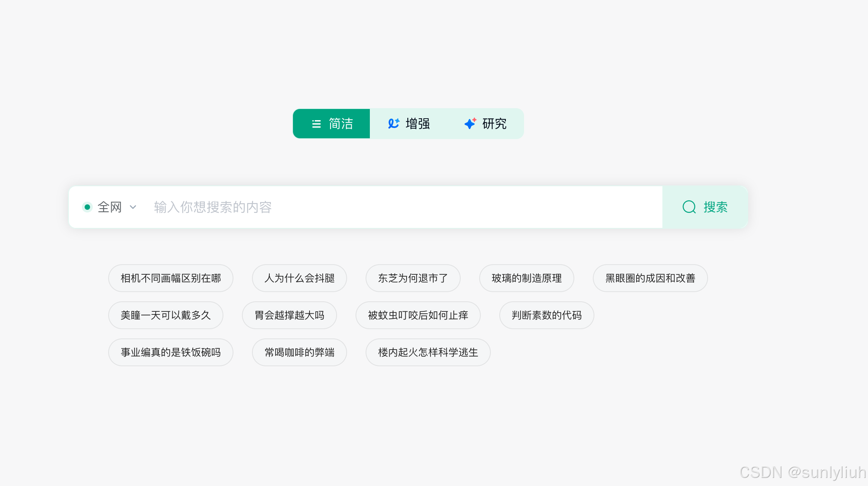Click the list icon in 简洁 tab
This screenshot has height=486, width=868.
(316, 124)
